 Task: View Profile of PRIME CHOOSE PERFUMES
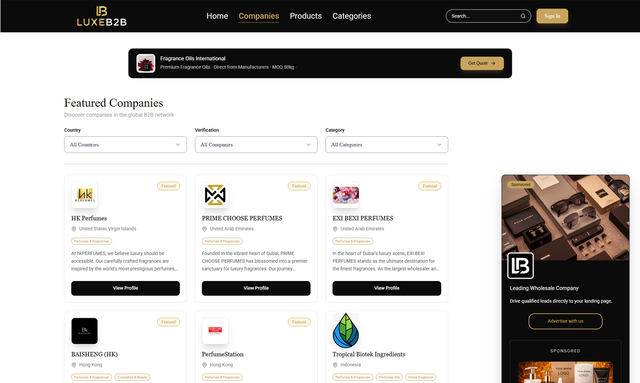click(x=256, y=288)
